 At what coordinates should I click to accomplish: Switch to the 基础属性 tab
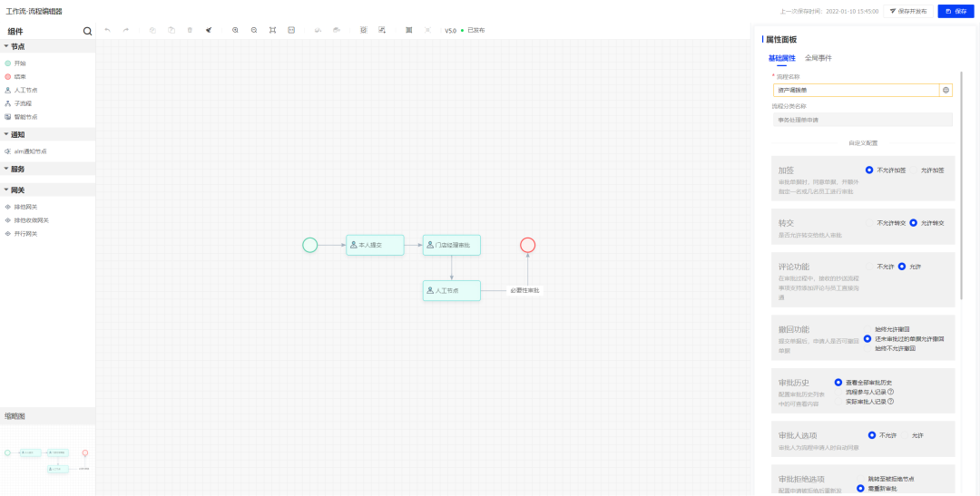(781, 58)
